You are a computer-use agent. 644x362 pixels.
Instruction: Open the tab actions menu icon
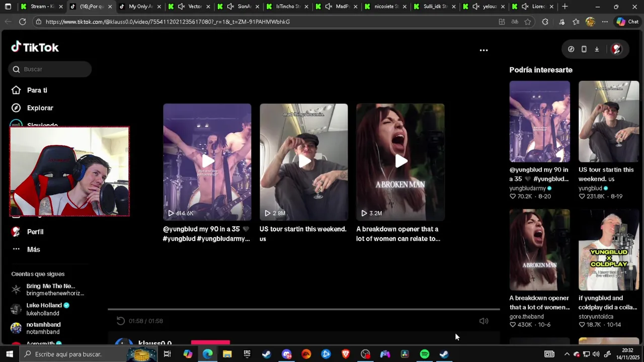(8, 7)
